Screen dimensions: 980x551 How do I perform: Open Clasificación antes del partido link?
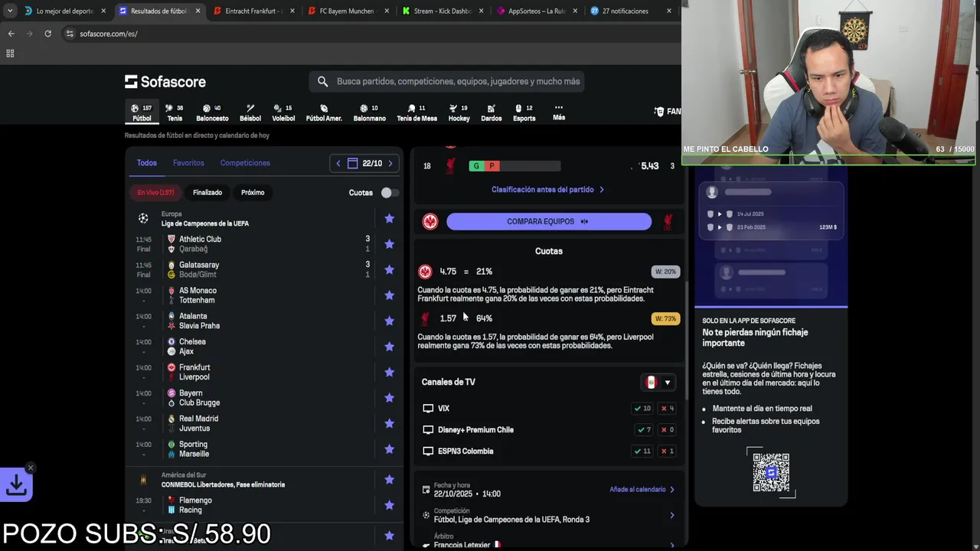547,189
